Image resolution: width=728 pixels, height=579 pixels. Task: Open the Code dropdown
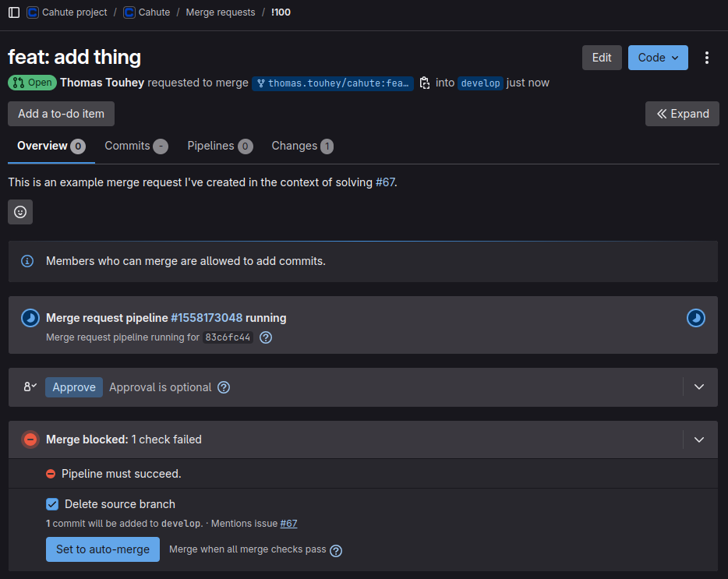658,58
